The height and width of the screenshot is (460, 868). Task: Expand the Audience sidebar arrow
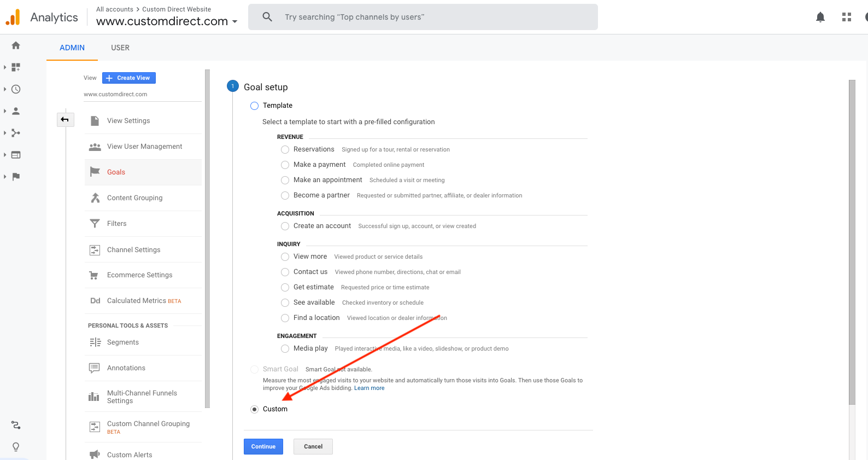[5, 111]
